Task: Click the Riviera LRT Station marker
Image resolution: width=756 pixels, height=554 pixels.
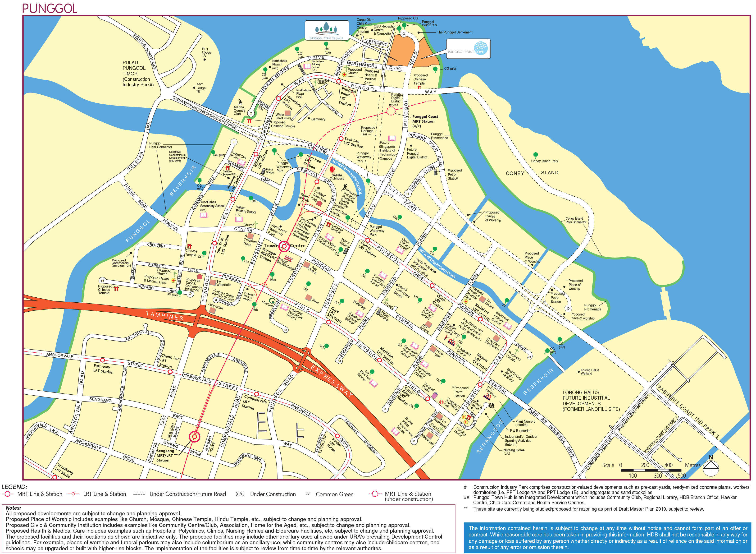Action: click(480, 384)
